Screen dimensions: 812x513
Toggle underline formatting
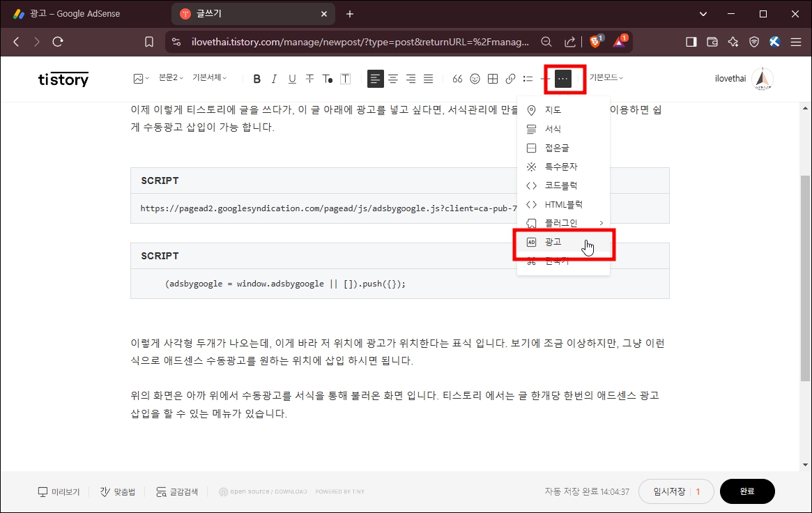292,78
